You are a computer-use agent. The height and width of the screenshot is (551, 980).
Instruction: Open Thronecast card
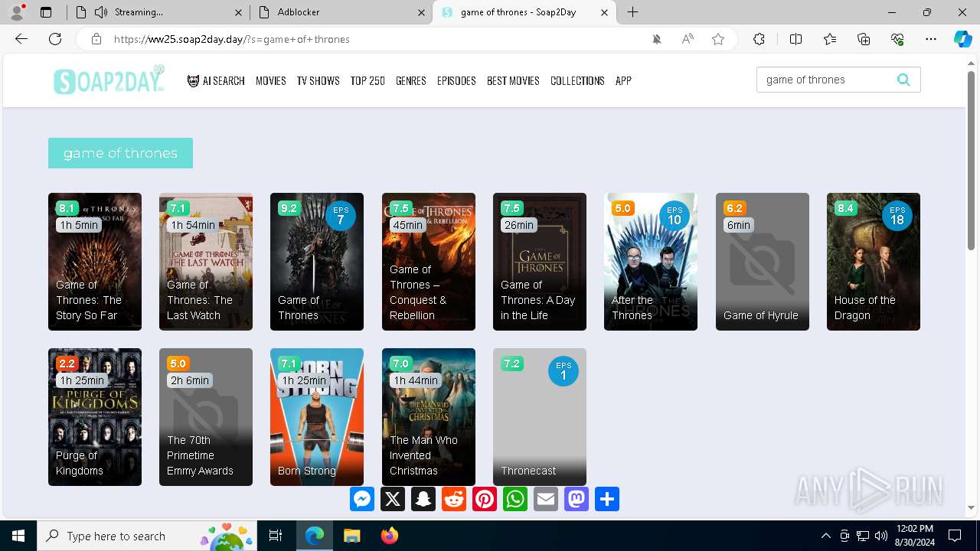click(540, 417)
